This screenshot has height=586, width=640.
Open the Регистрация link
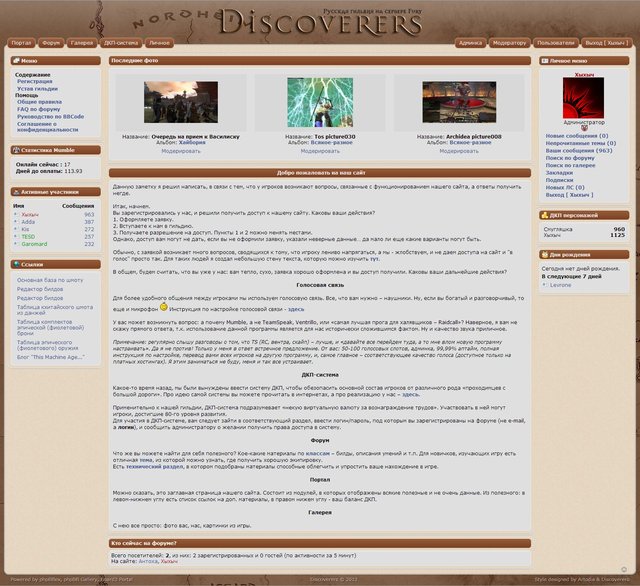tap(34, 82)
